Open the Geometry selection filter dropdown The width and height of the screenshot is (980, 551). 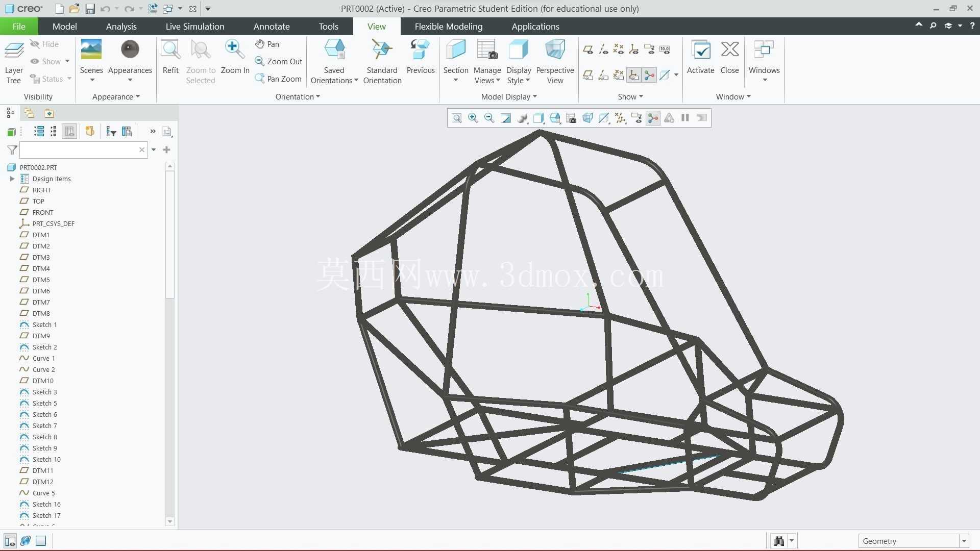tap(964, 541)
